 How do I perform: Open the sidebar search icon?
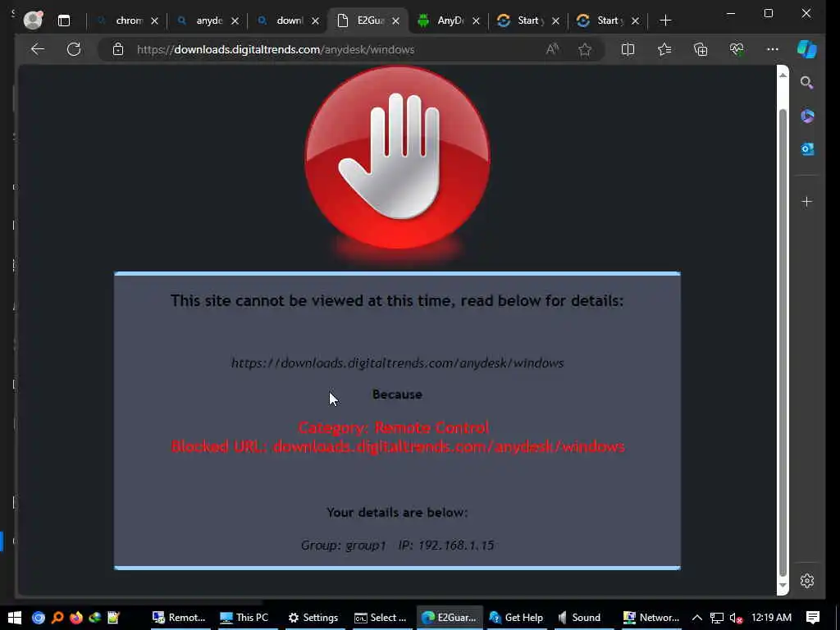[x=807, y=83]
